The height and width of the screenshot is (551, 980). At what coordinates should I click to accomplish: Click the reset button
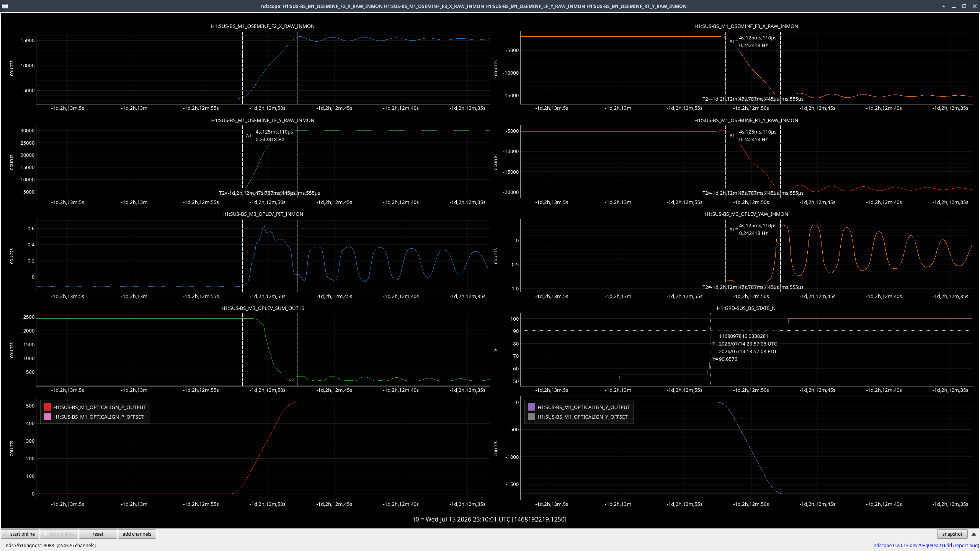pyautogui.click(x=98, y=534)
